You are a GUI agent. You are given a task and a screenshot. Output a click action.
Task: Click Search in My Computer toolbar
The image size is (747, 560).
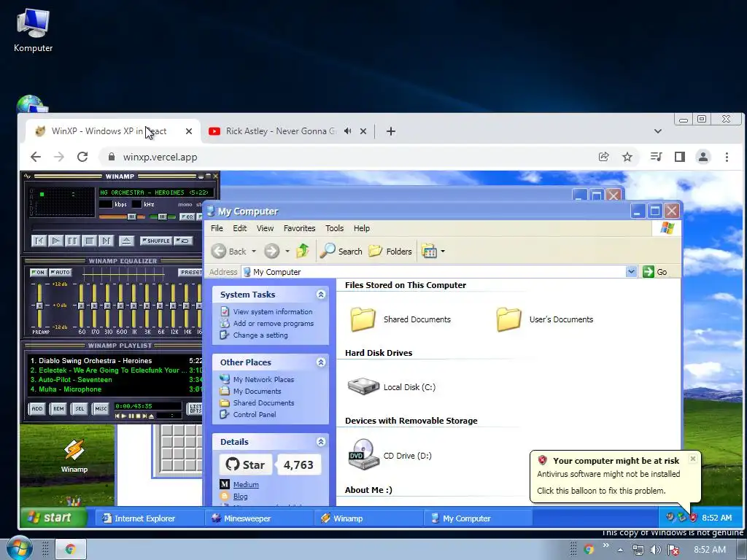[x=341, y=251]
